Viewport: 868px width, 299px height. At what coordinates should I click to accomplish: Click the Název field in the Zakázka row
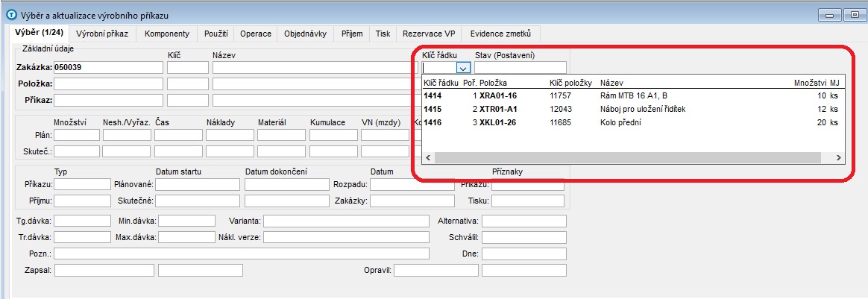[315, 68]
